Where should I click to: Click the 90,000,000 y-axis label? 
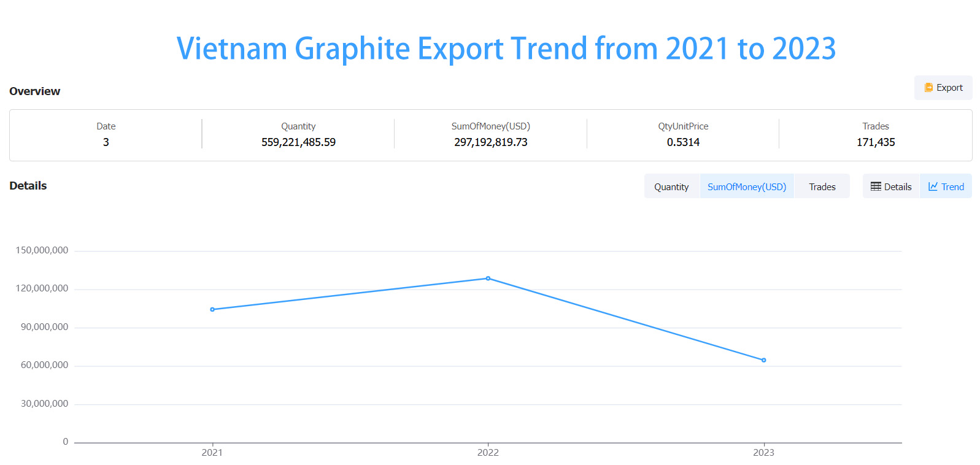pos(44,327)
